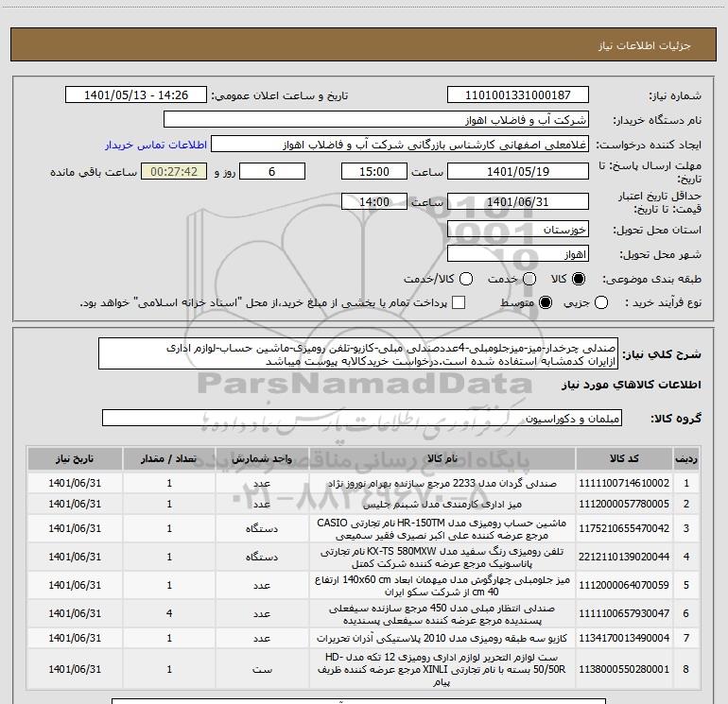Click the شماره نیاز field 1101001331000187
The width and height of the screenshot is (728, 704).
(x=518, y=94)
